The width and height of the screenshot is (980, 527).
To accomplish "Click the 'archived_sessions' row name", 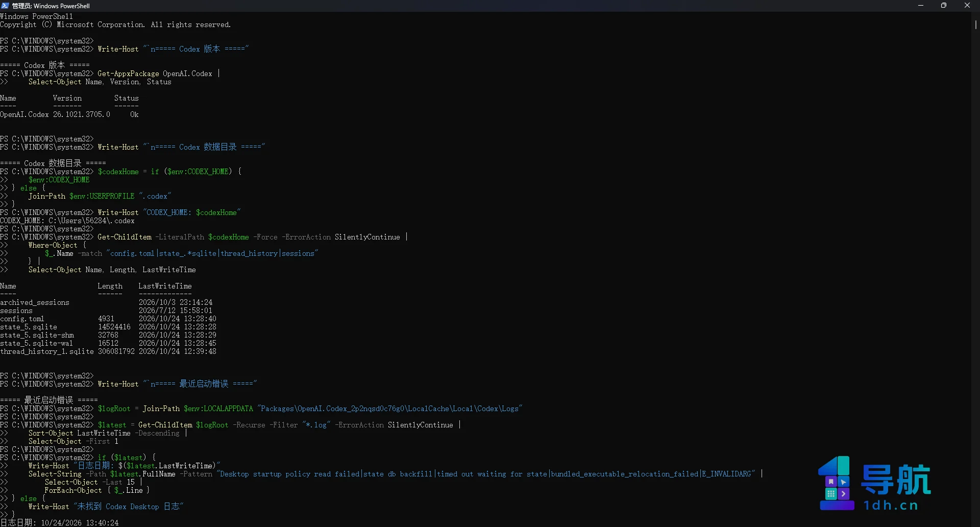I will (35, 302).
